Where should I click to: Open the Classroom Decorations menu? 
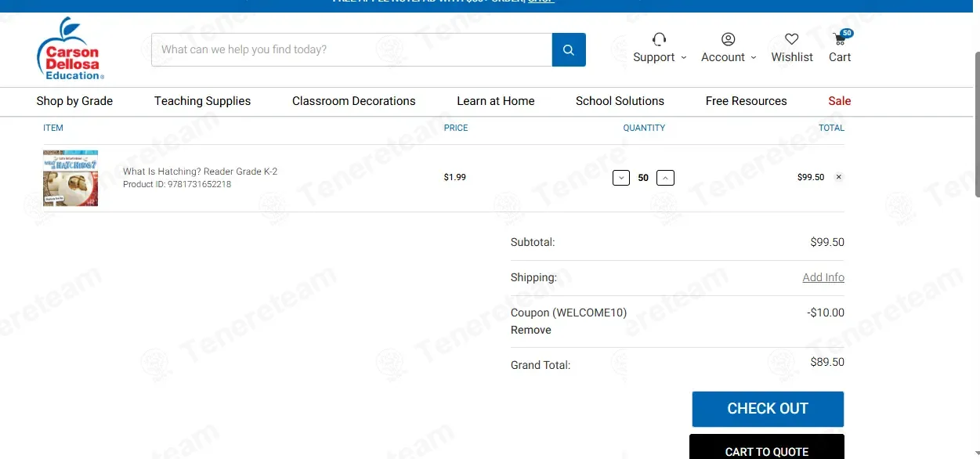354,101
